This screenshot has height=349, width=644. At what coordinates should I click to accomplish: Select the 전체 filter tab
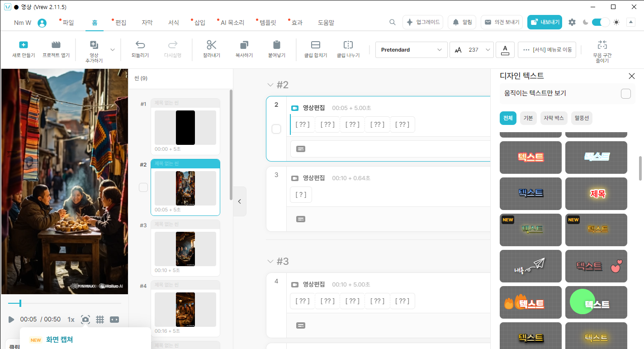tap(508, 118)
